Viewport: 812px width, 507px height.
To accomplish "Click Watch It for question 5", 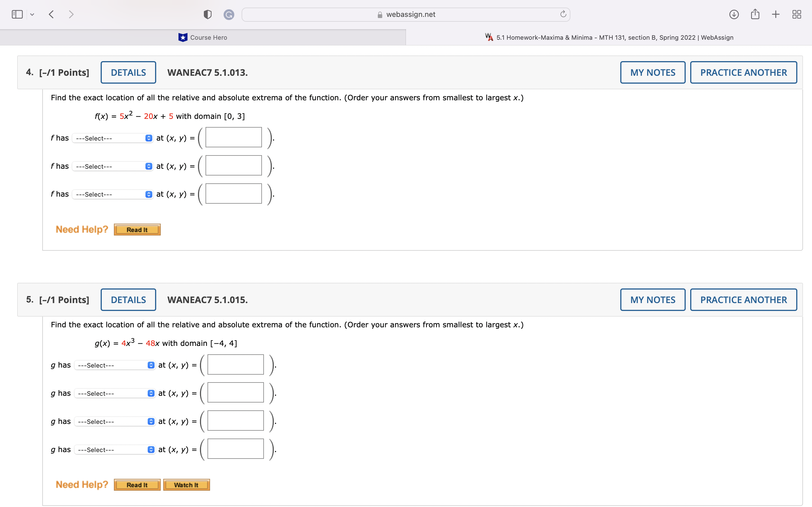I will [186, 484].
